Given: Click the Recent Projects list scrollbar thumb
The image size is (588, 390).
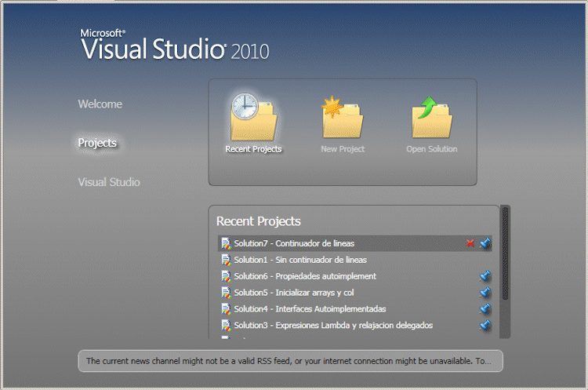Looking at the screenshot, I should (x=505, y=253).
